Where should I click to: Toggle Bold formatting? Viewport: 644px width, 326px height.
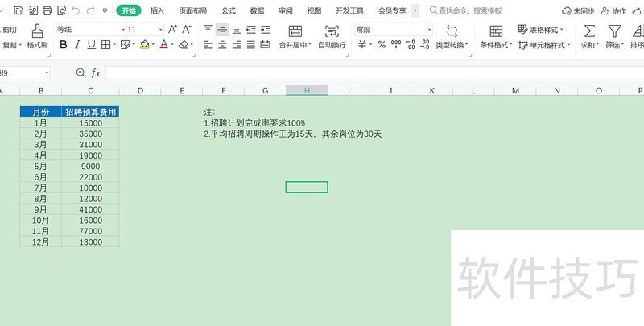click(x=62, y=45)
